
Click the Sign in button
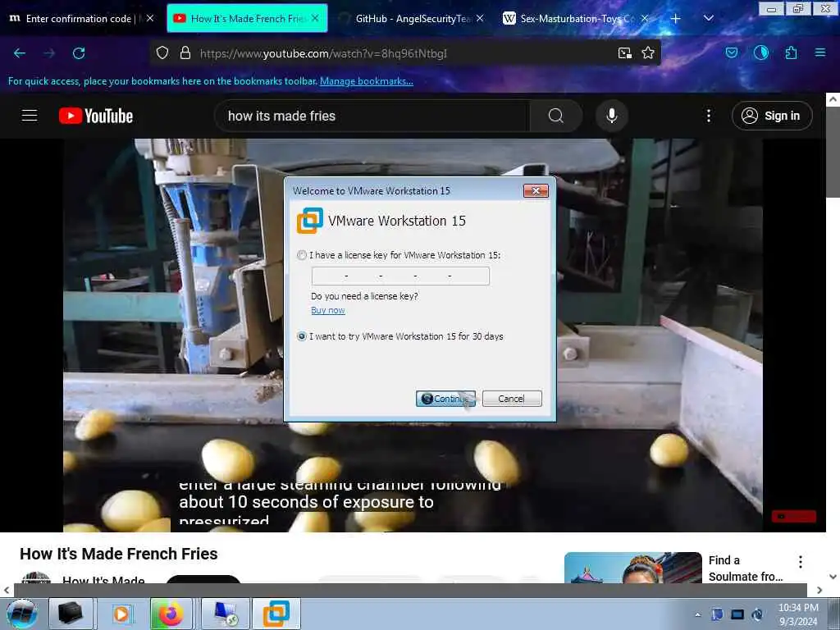[x=772, y=116]
